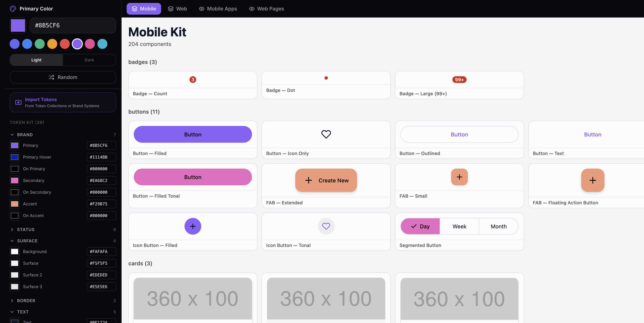This screenshot has width=644, height=323.
Task: Click the tonal heart icon button
Action: [x=326, y=226]
